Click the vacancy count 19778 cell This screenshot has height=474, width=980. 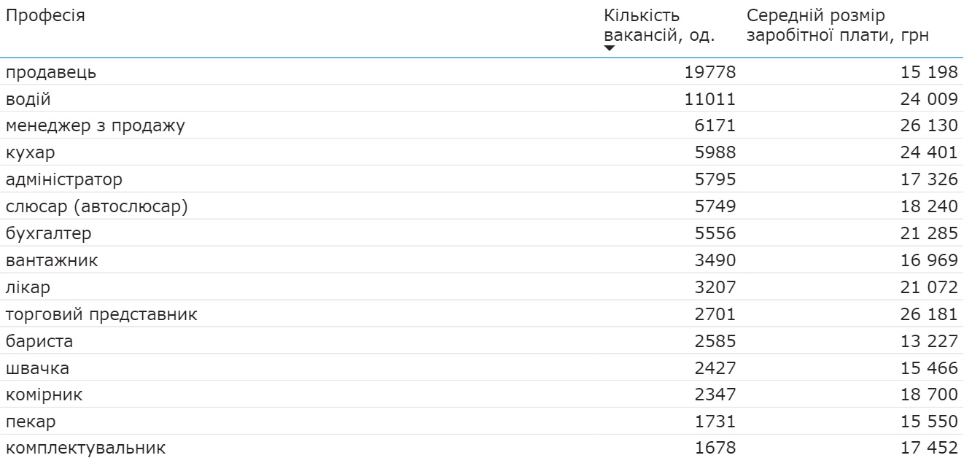coord(709,72)
